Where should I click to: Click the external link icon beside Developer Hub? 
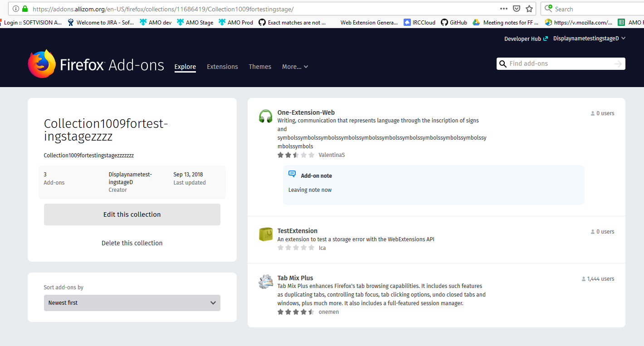click(546, 39)
